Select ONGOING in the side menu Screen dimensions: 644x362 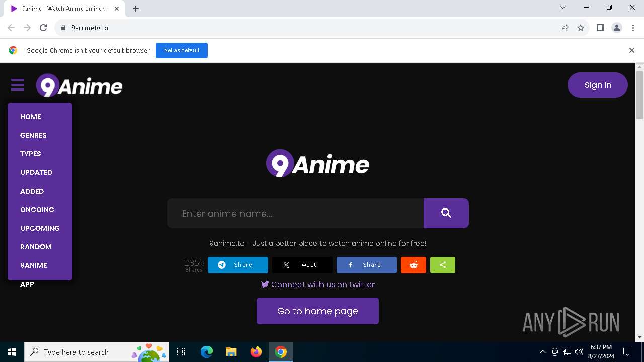point(37,210)
